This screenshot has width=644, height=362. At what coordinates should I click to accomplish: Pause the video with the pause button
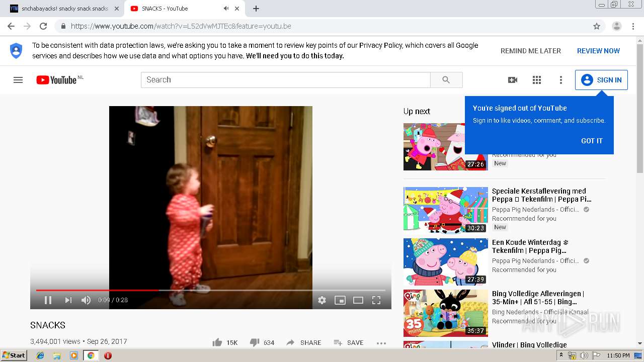[48, 300]
